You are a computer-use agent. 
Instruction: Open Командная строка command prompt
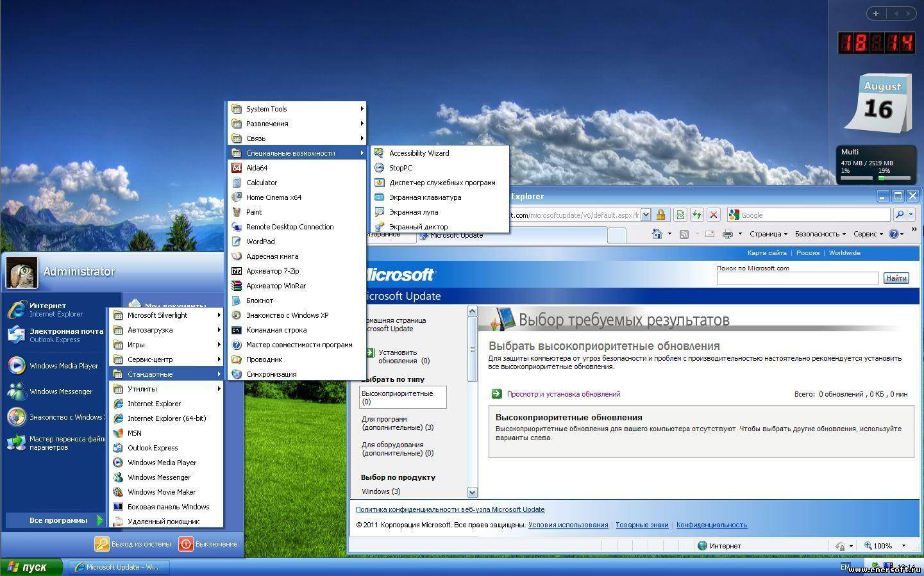click(x=297, y=330)
